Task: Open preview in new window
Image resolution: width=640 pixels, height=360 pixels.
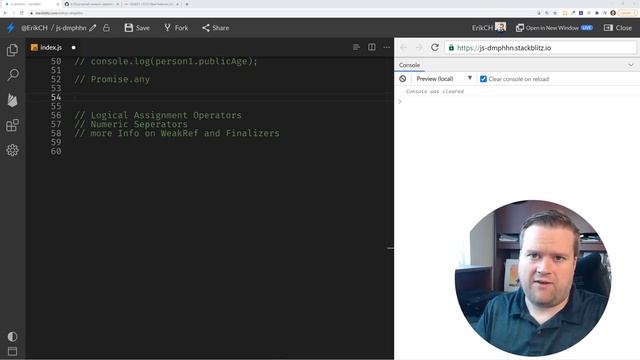Action: (554, 28)
